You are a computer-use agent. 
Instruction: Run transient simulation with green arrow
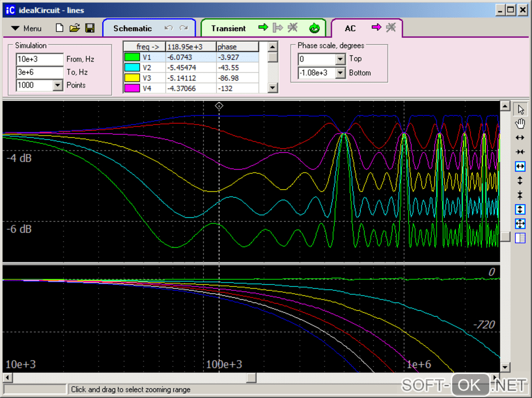click(263, 28)
